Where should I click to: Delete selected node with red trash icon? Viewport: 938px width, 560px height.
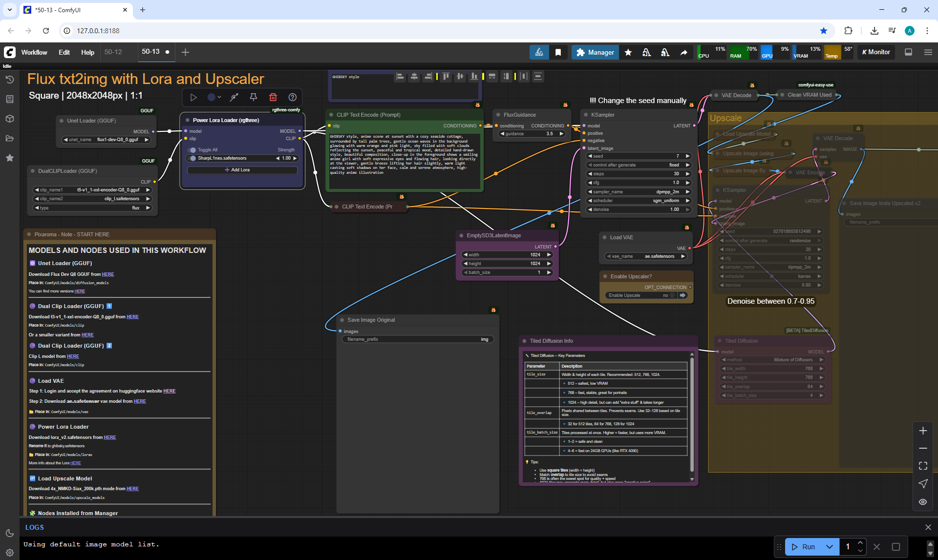coord(273,97)
